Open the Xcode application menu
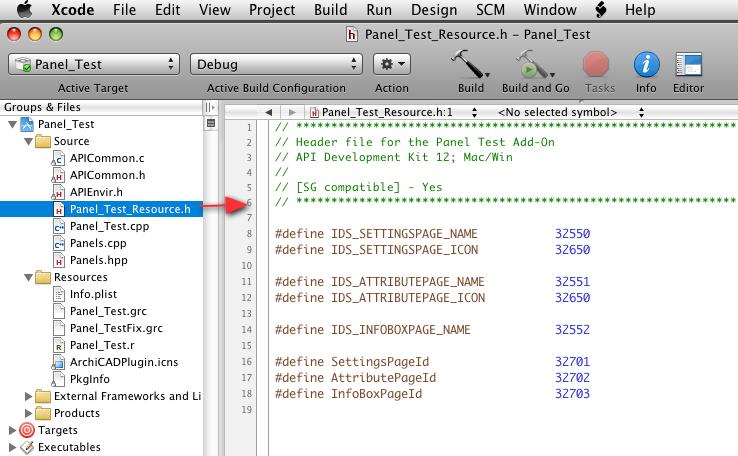The height and width of the screenshot is (456, 738). click(72, 10)
